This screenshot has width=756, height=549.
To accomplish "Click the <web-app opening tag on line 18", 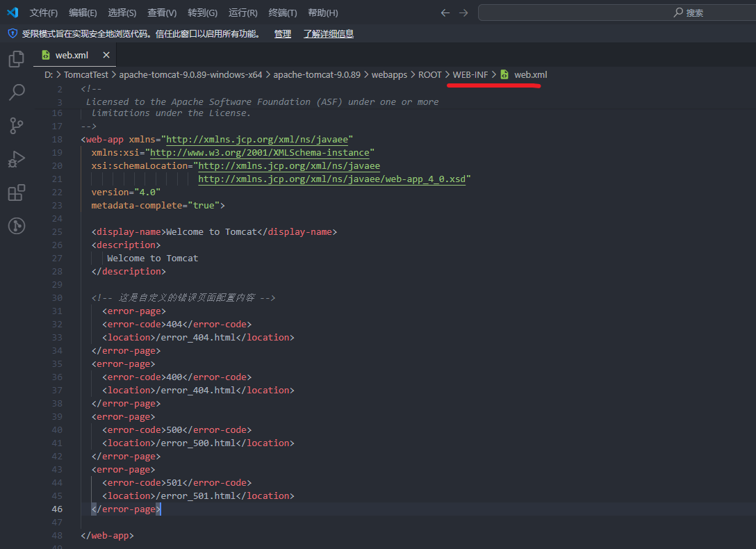I will [102, 140].
